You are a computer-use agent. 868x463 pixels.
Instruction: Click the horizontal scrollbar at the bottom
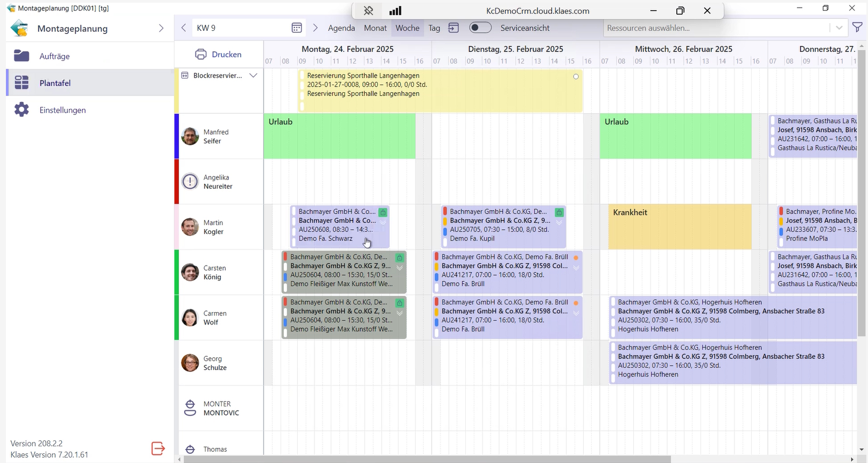[426, 459]
